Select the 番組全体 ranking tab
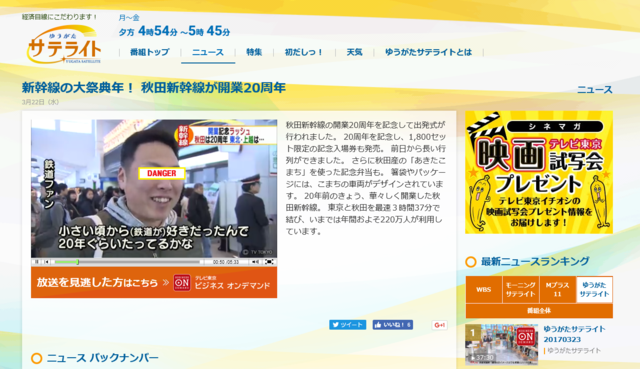Viewport: 640px width, 369px height. tap(539, 311)
